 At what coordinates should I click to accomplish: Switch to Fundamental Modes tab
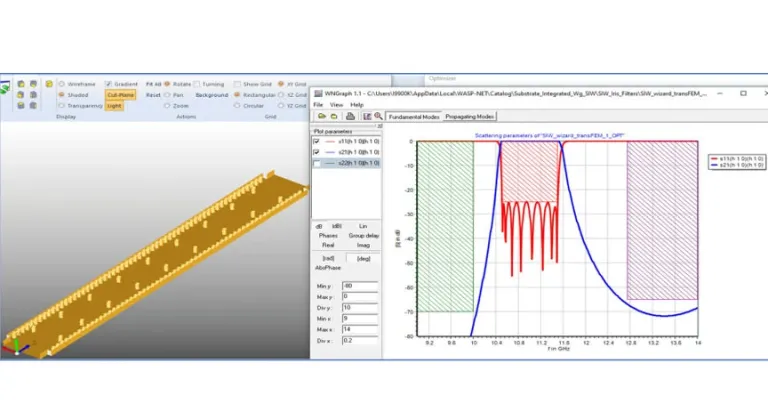pyautogui.click(x=414, y=117)
